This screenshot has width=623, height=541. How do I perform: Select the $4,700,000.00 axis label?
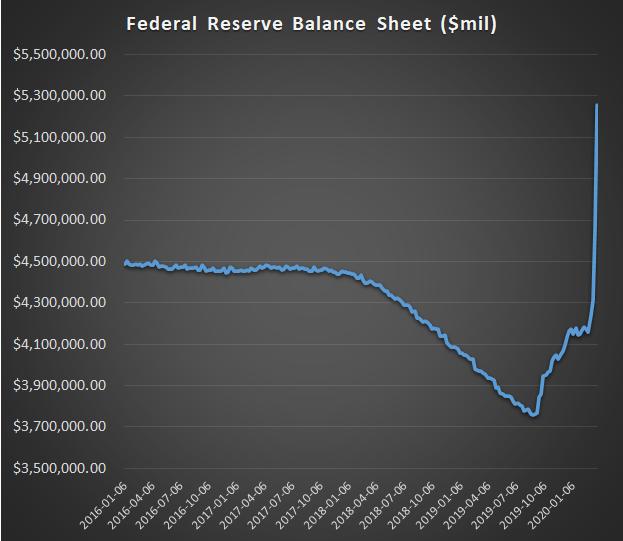[59, 220]
